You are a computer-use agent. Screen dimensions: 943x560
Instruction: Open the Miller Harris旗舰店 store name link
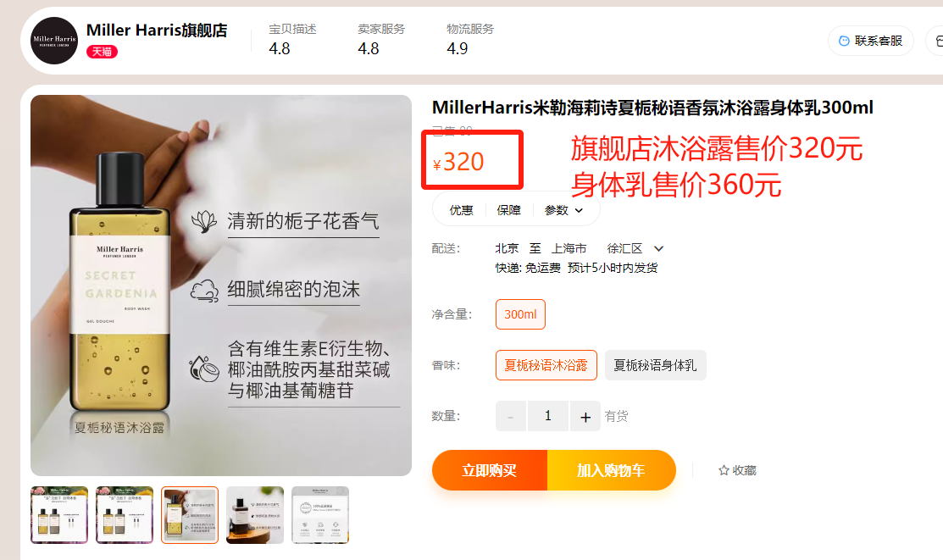pyautogui.click(x=157, y=30)
